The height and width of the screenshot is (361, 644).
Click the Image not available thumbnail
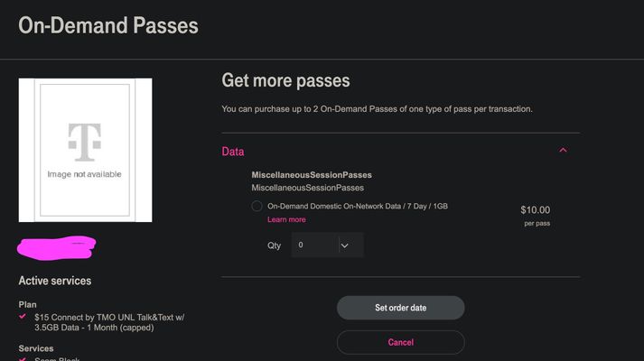click(x=85, y=150)
